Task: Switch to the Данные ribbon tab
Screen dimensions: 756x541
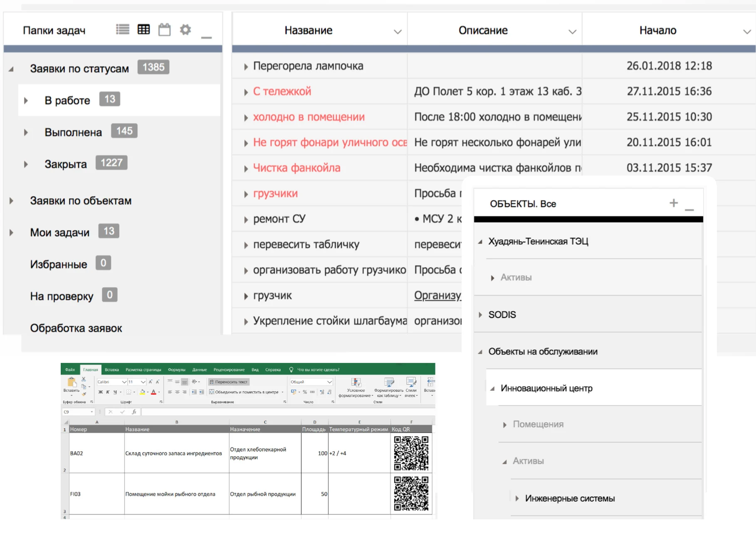Action: tap(200, 370)
